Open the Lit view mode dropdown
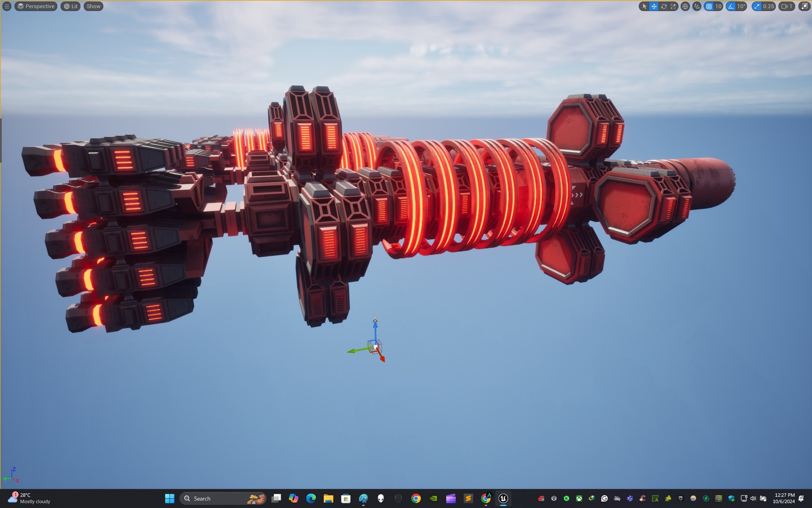812x508 pixels. 70,6
